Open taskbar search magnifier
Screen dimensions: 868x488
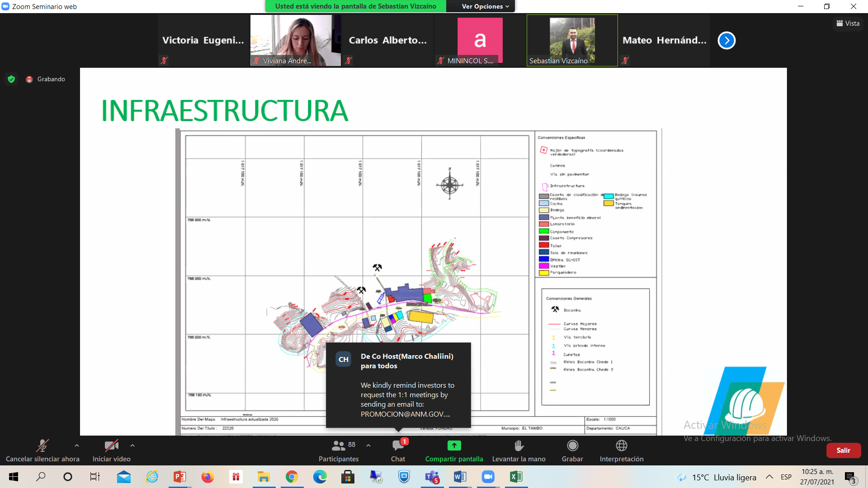[41, 477]
